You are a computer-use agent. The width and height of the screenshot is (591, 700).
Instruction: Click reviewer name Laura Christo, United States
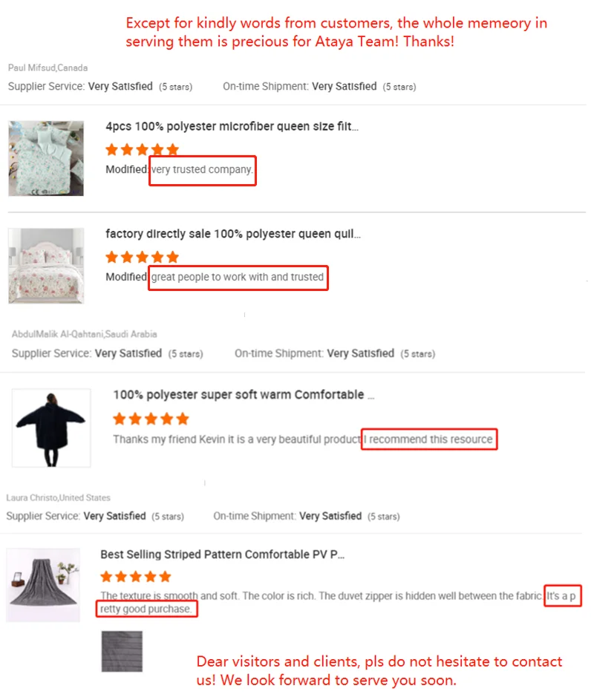coord(58,497)
